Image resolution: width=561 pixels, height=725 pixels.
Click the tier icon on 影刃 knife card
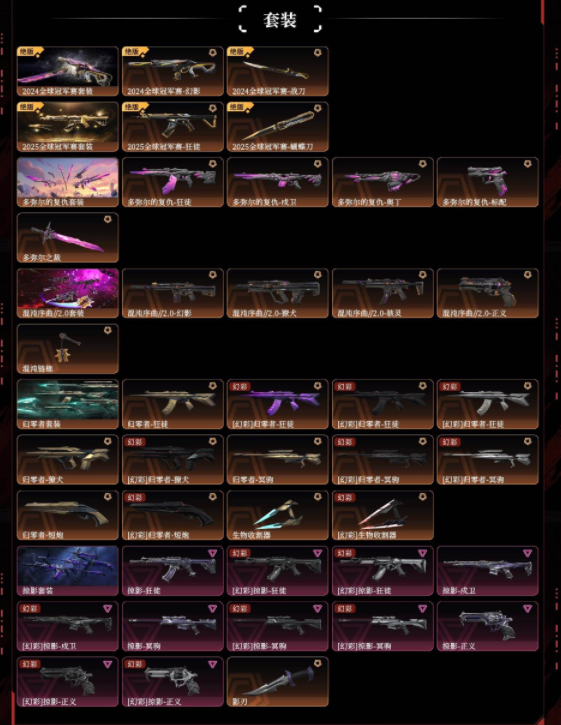[318, 663]
